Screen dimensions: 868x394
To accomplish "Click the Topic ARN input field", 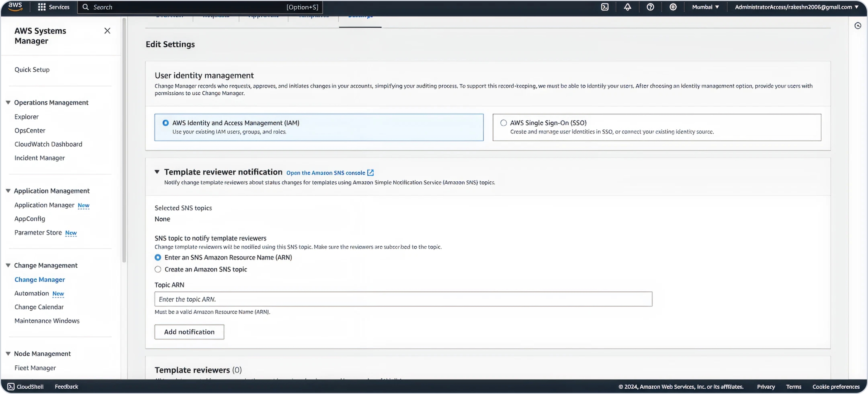I will click(x=403, y=299).
